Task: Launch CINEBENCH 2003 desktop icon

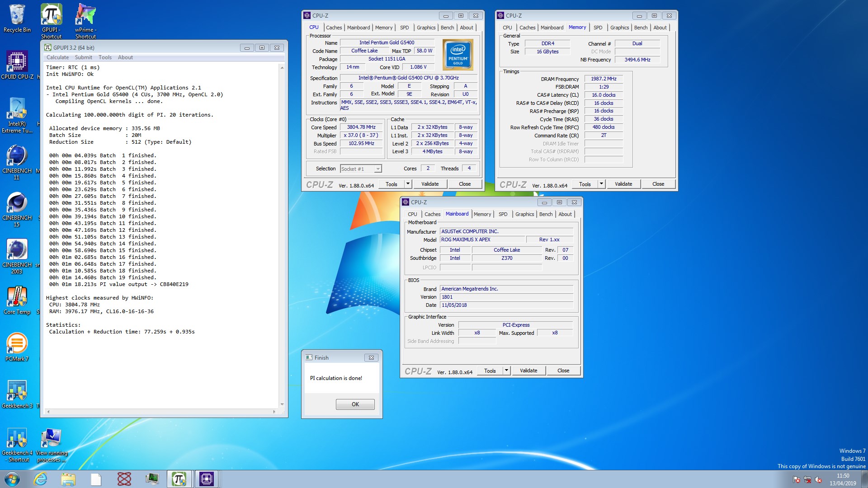Action: (x=17, y=257)
